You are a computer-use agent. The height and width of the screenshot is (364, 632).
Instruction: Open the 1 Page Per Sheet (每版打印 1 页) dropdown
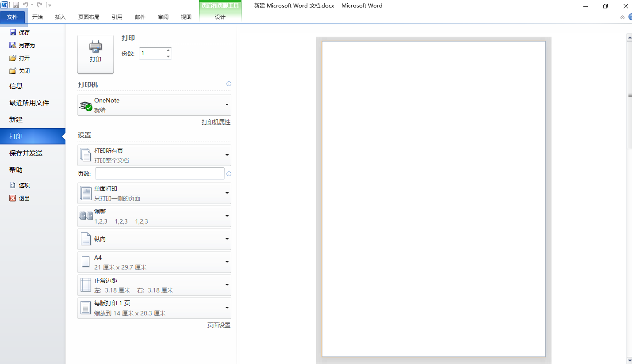click(154, 308)
